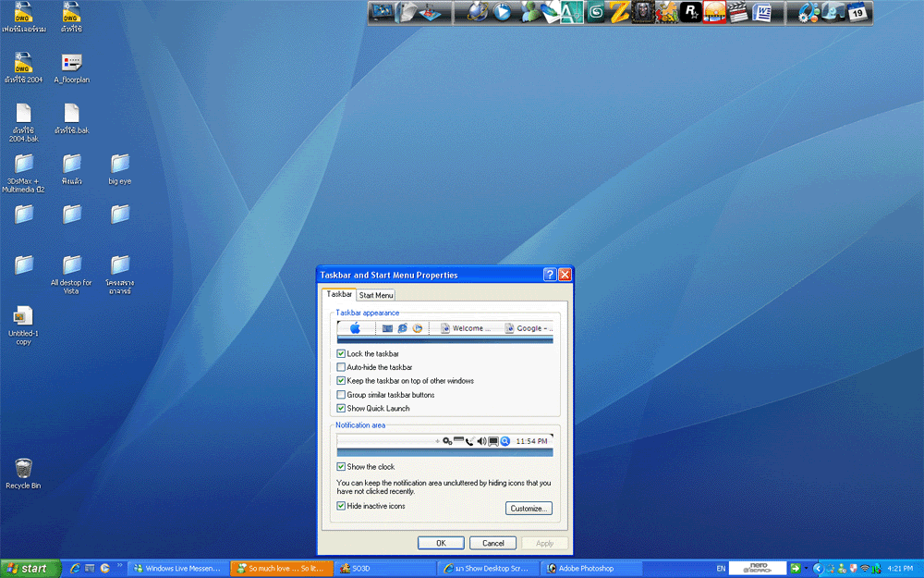
Task: Switch to Adobe Photoshop in the taskbar
Action: (x=593, y=569)
